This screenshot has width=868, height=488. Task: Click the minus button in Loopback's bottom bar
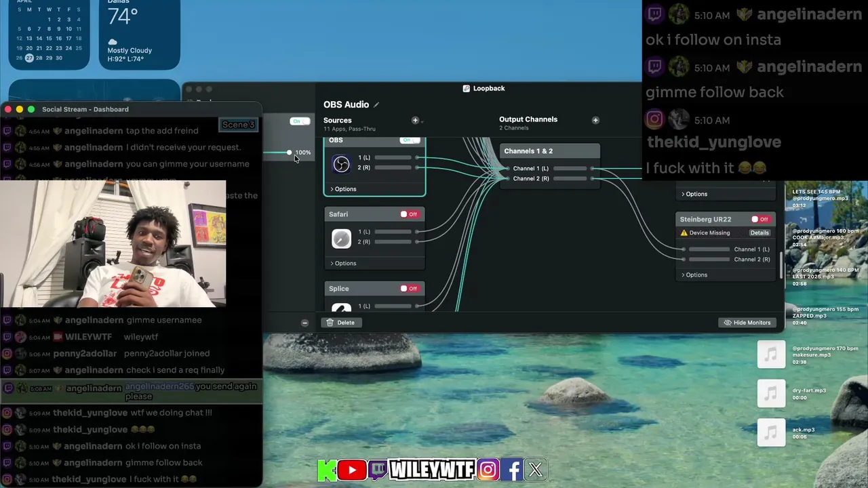(304, 323)
